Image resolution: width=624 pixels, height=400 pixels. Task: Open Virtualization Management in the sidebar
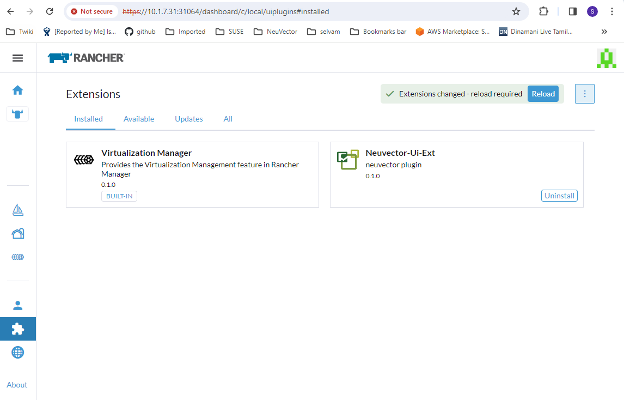click(17, 257)
